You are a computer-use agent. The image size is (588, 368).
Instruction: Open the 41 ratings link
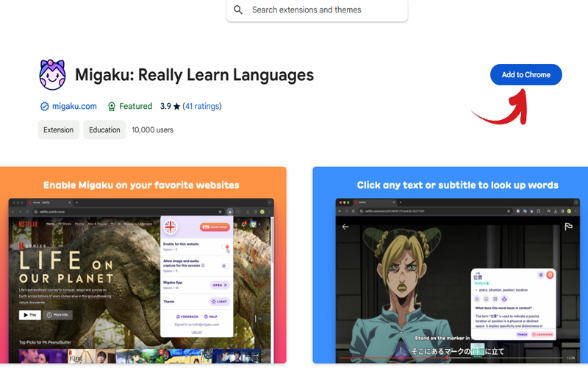202,106
